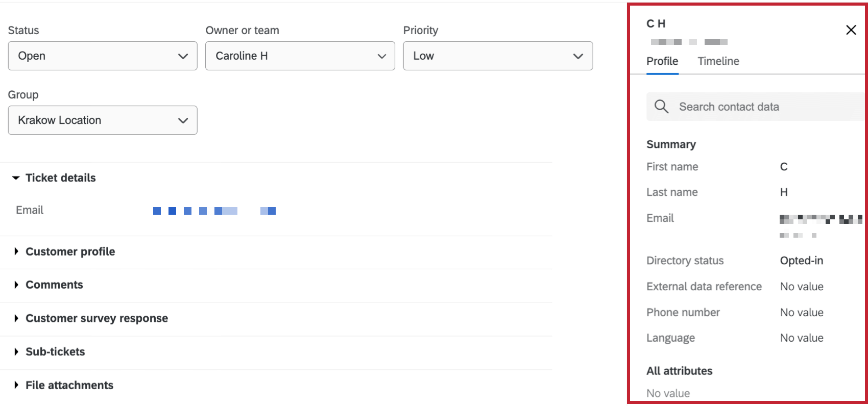Click the Search contact data field
This screenshot has height=406, width=868.
tap(756, 107)
